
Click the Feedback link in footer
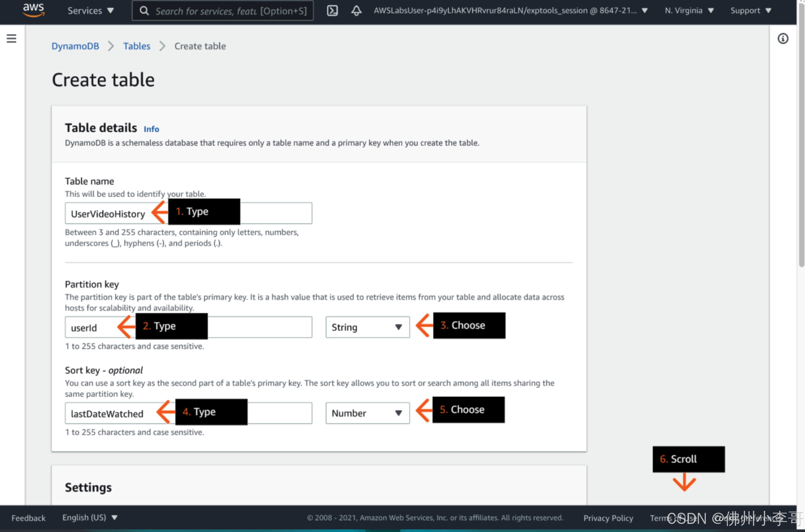click(x=28, y=518)
